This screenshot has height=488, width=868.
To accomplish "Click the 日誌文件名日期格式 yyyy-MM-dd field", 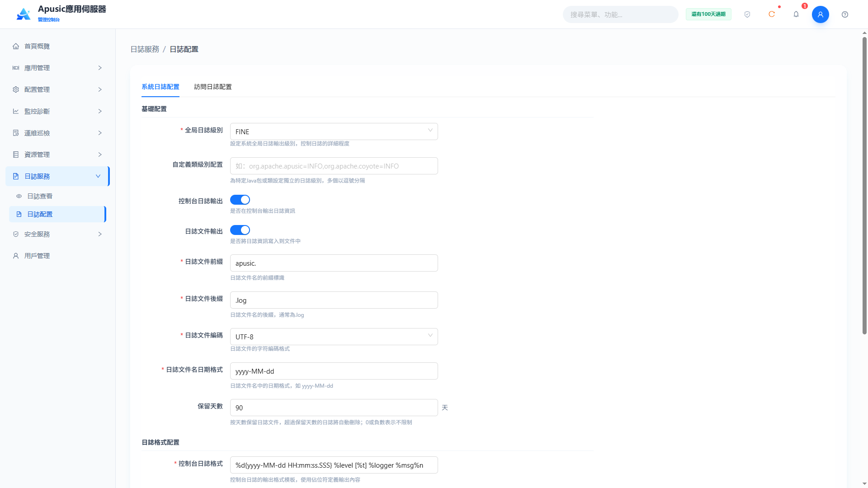I will pos(334,371).
